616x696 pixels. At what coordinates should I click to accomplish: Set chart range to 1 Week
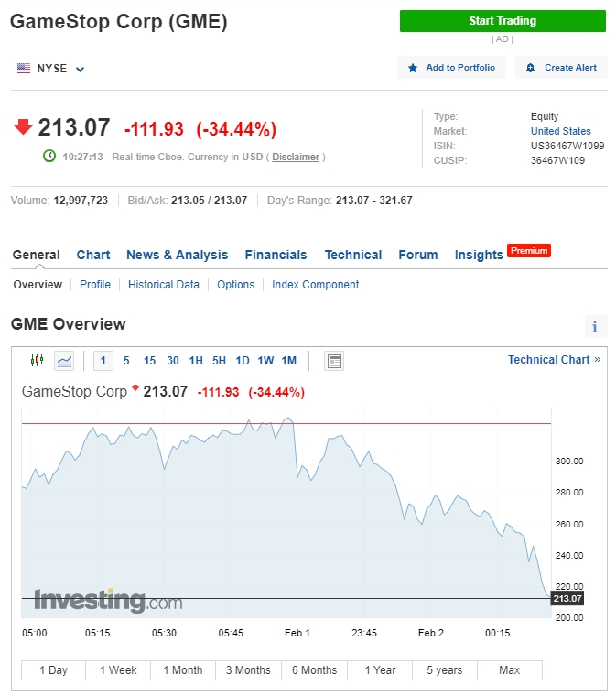click(118, 669)
